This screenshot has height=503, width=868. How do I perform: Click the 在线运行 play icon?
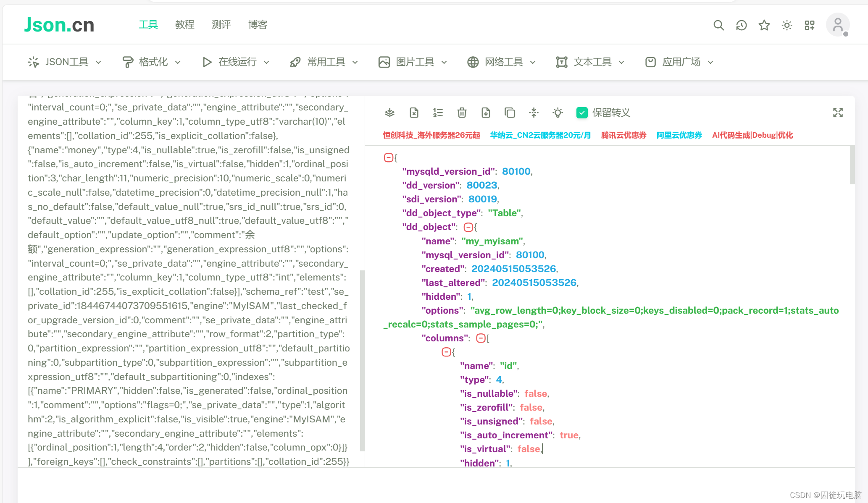(207, 62)
